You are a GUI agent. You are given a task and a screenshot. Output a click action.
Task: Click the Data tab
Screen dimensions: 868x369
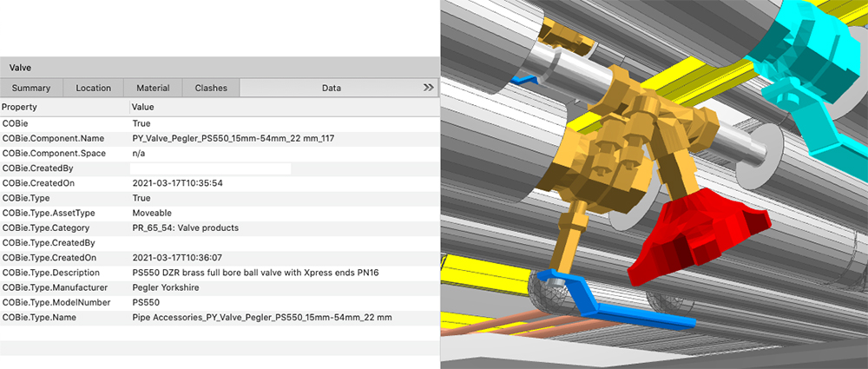point(331,88)
